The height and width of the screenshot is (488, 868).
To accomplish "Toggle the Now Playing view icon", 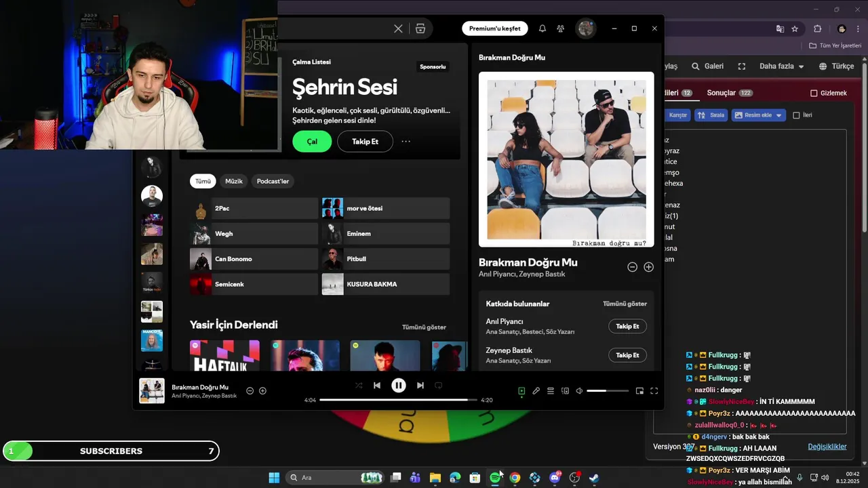I will click(x=521, y=390).
